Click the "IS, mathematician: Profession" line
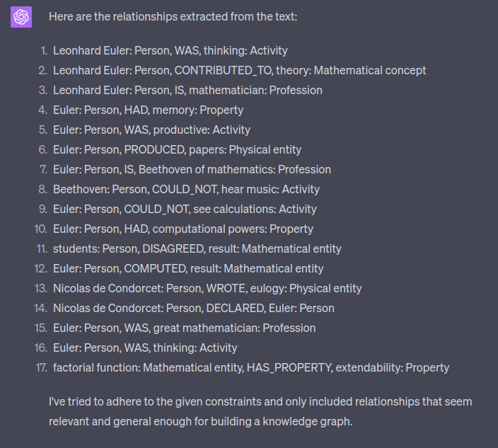Viewport: 498px width, 448px height. 187,90
